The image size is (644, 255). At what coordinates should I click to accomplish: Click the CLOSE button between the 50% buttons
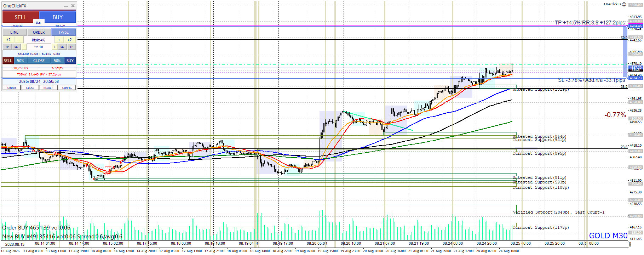[x=39, y=61]
